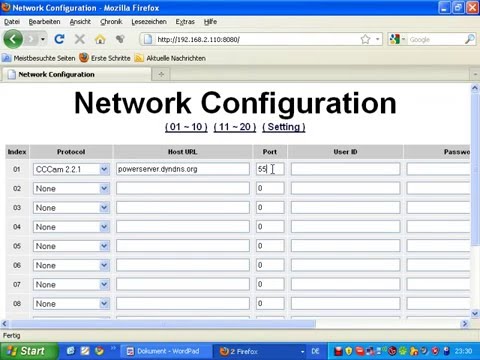The width and height of the screenshot is (480, 360).
Task: Click the horizontal scrollbar thumb
Action: 163,324
